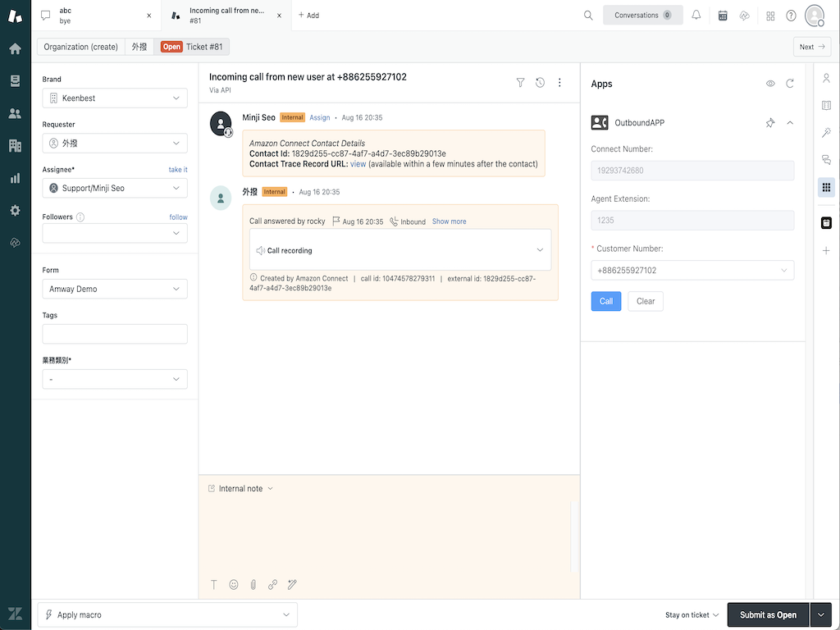The height and width of the screenshot is (630, 840).
Task: Open Assignee dropdown Support/Minji Seo
Action: click(x=115, y=188)
